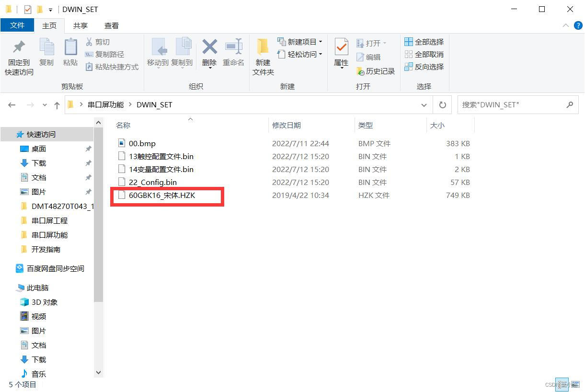585x392 pixels.
Task: Open Quick Access Toolbar customize dropdown
Action: (x=50, y=10)
